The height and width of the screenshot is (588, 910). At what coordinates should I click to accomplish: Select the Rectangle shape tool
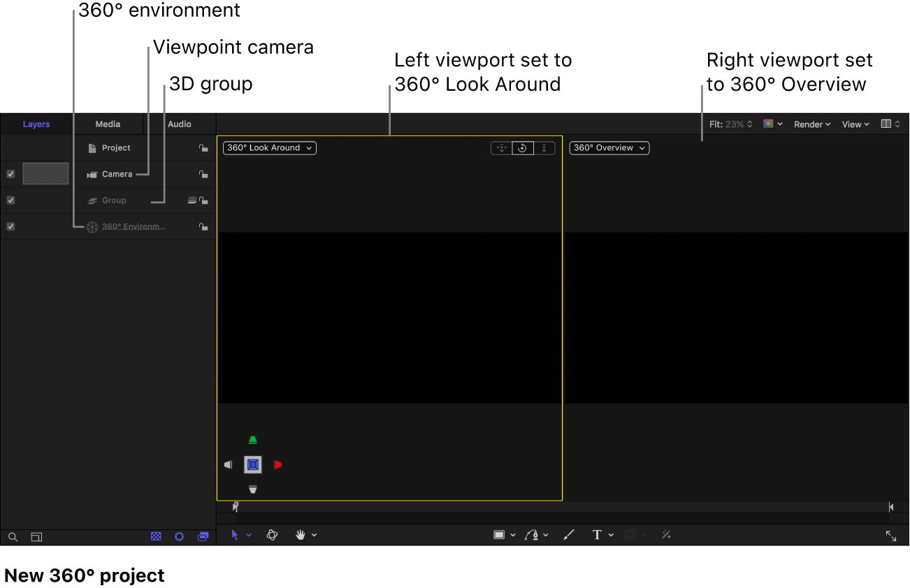(x=499, y=535)
